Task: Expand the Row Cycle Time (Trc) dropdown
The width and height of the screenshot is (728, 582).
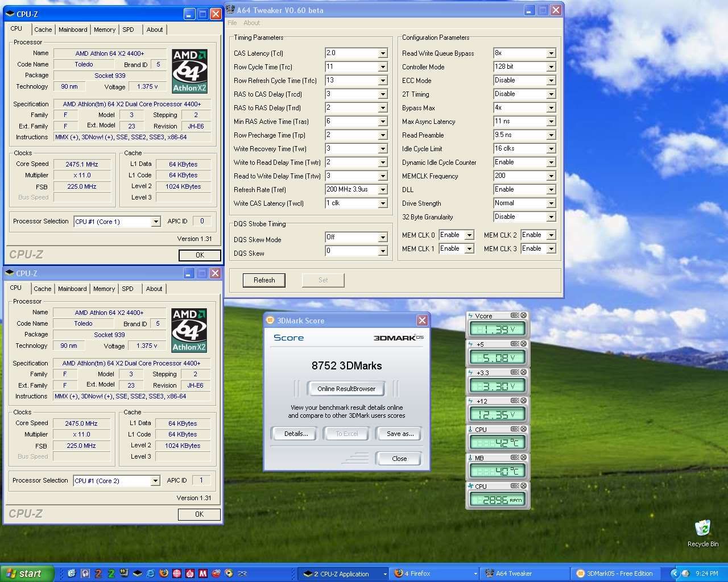Action: coord(383,67)
